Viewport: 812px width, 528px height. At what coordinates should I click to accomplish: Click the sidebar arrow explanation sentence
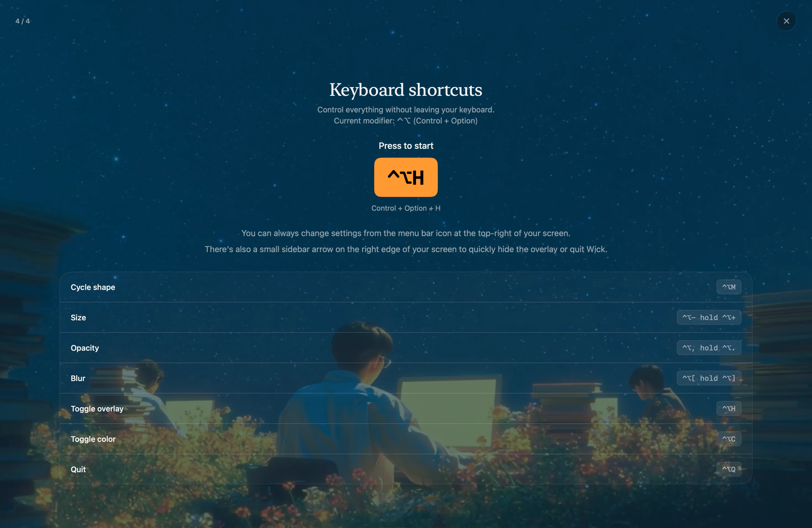click(x=406, y=249)
